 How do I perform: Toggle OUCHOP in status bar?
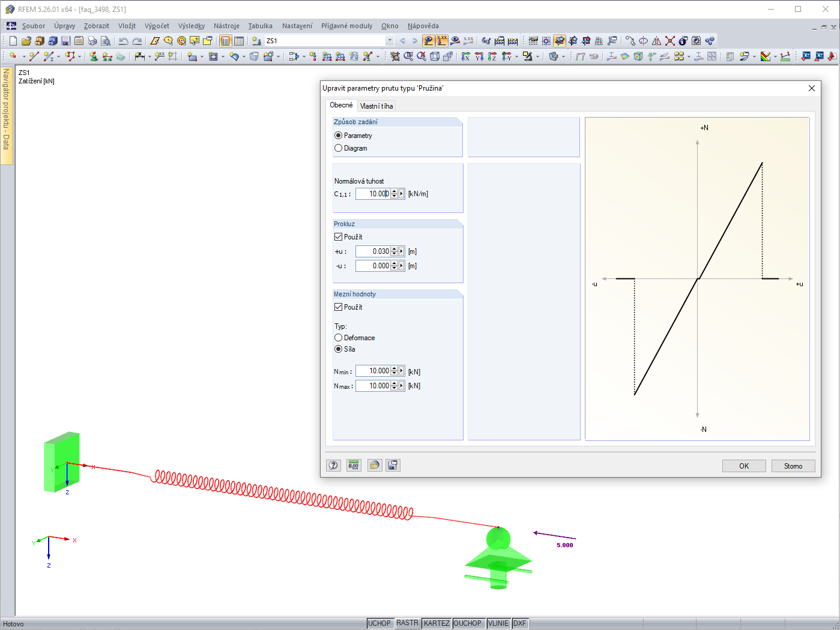[x=468, y=623]
